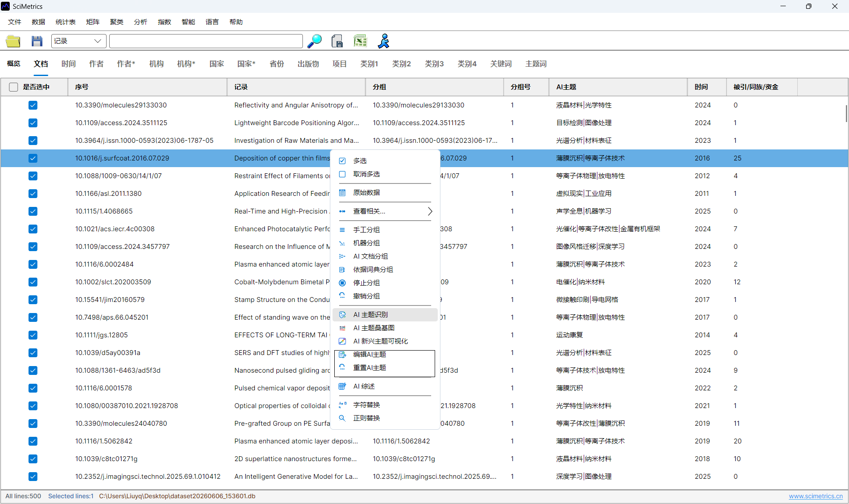This screenshot has width=849, height=504.
Task: Click the vertical scrollbar of the table
Action: (846, 114)
